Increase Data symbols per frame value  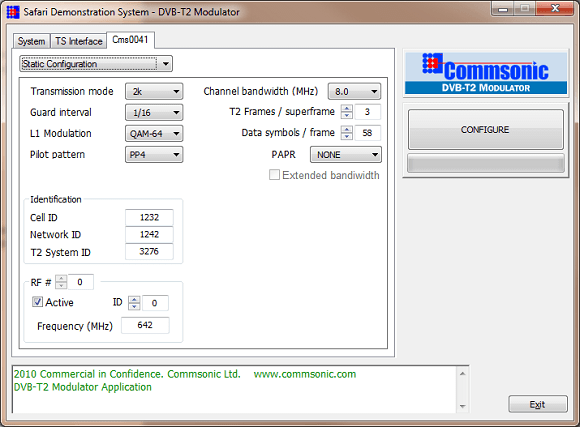point(347,130)
